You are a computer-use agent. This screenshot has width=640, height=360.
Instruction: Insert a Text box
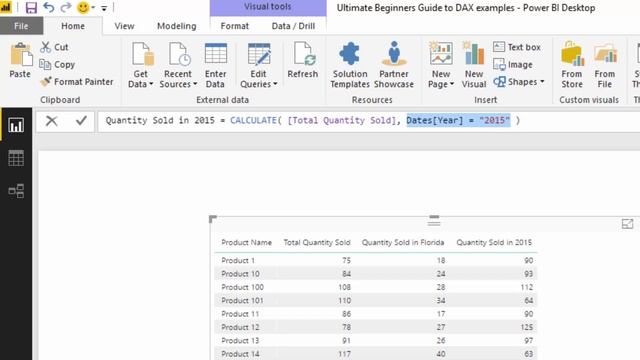tap(517, 47)
